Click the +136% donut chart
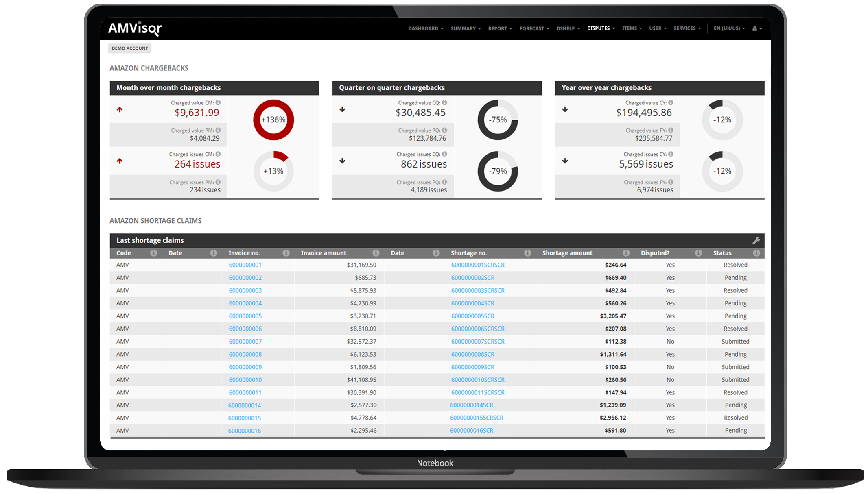Image resolution: width=868 pixels, height=494 pixels. 273,120
